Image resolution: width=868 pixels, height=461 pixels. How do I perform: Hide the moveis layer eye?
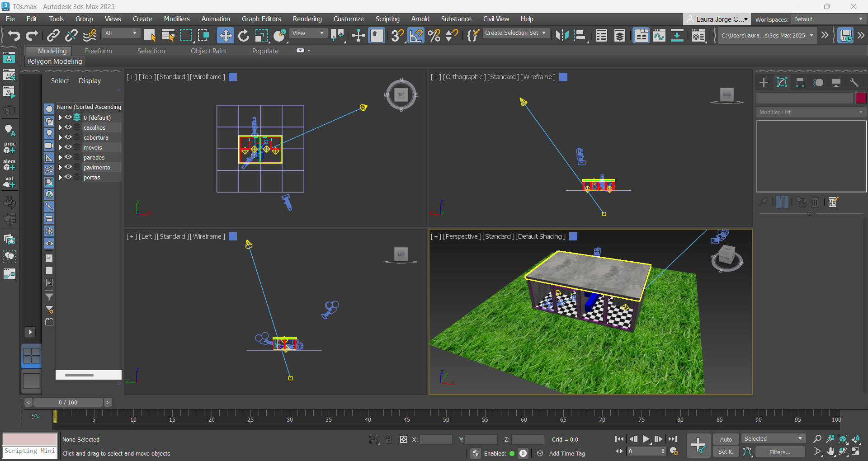coord(68,147)
